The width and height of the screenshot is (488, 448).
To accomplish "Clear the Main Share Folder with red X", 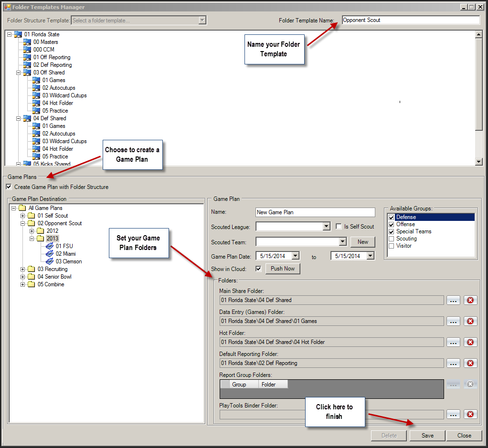I will pyautogui.click(x=470, y=300).
